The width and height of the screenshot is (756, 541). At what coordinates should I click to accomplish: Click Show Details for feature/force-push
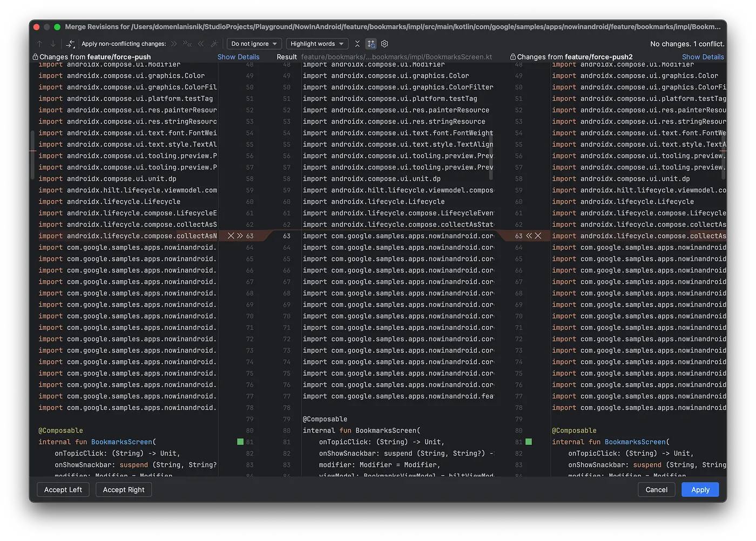pos(238,57)
